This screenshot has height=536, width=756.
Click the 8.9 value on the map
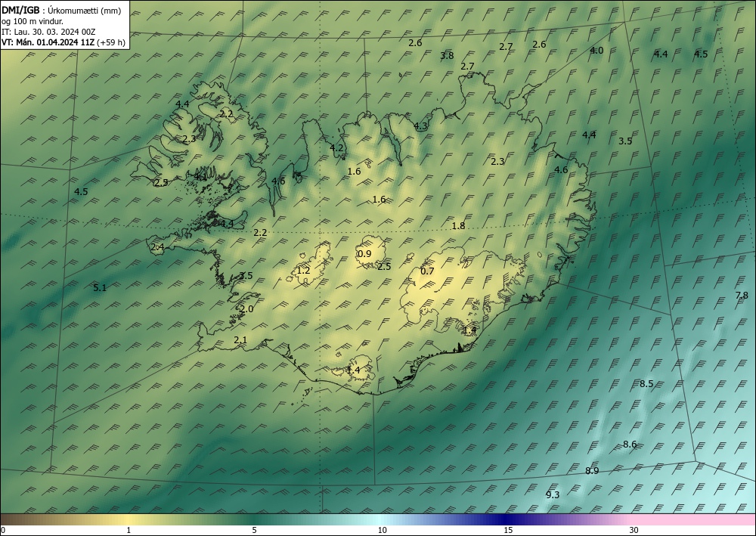[x=592, y=471]
